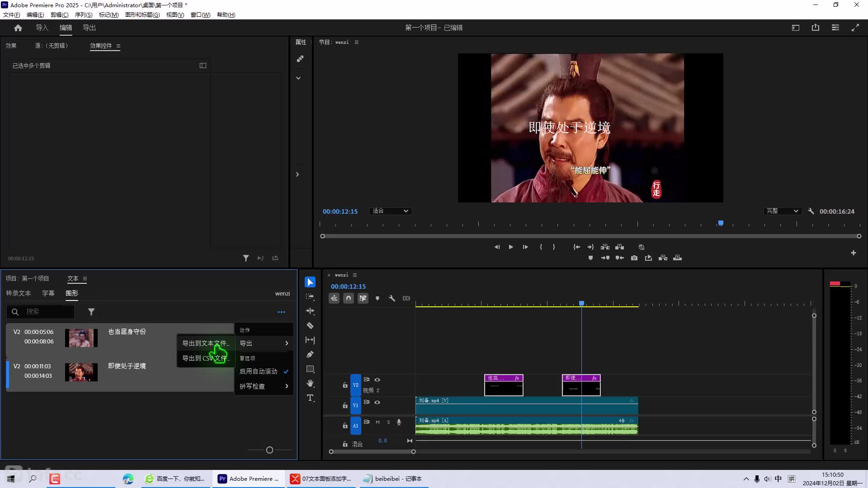Image resolution: width=868 pixels, height=488 pixels.
Task: Toggle Snap in timeline
Action: click(x=349, y=299)
